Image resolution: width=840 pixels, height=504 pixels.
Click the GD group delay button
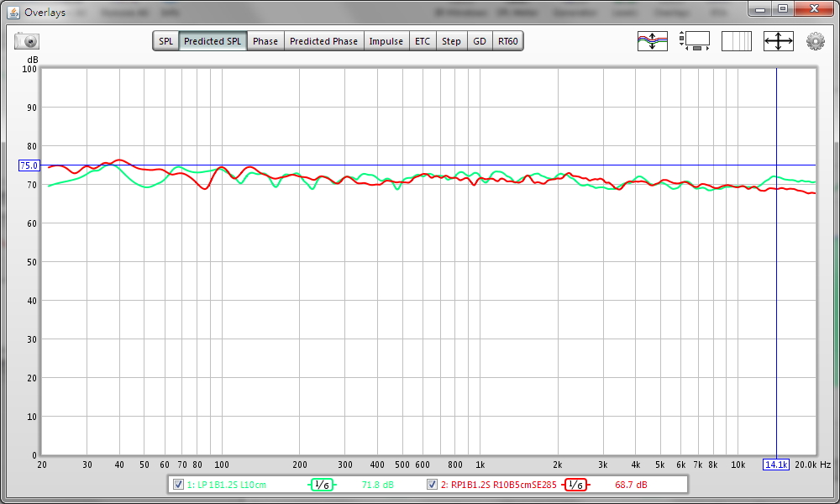[480, 41]
